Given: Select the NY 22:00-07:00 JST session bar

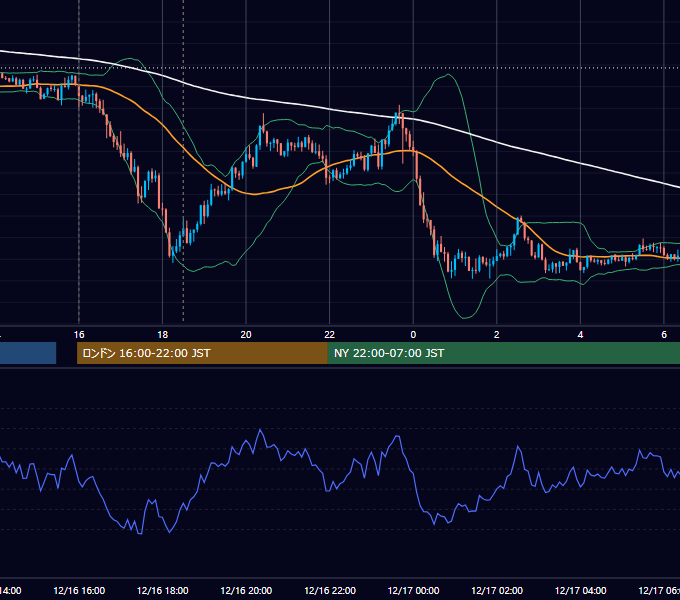Looking at the screenshot, I should (x=503, y=353).
